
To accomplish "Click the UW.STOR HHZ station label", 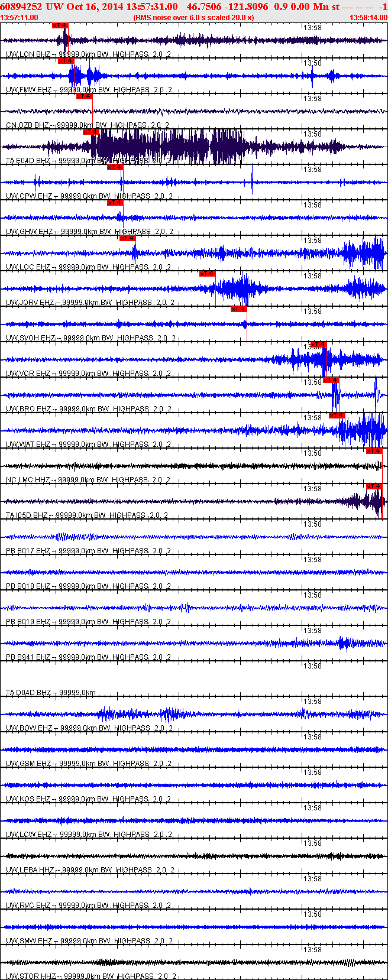I will point(30,976).
